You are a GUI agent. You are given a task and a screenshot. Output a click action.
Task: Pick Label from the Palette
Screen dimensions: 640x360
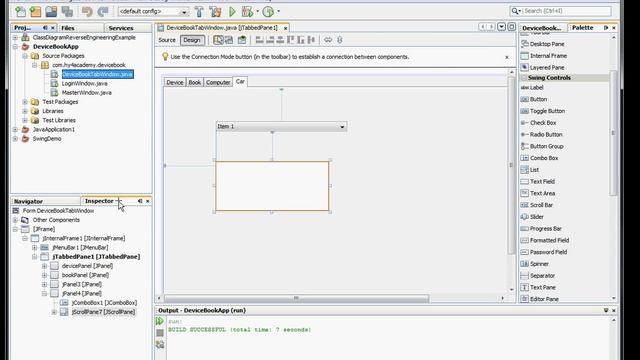(x=536, y=87)
